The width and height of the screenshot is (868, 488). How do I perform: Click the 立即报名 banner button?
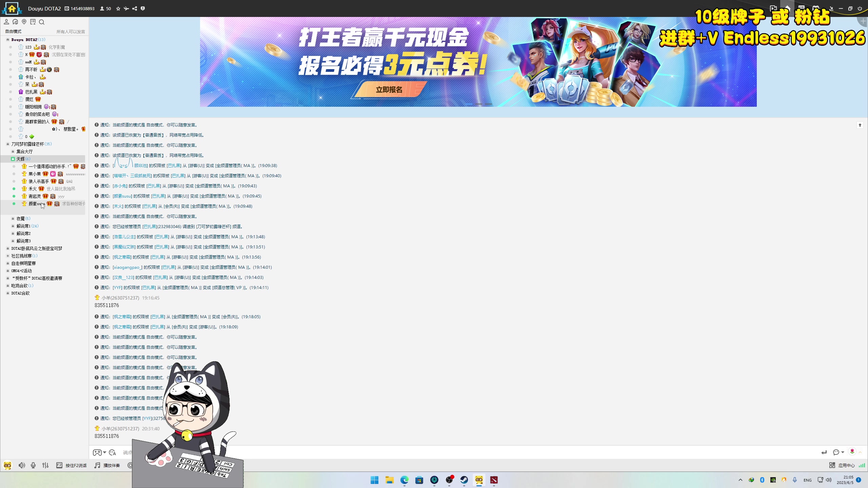[389, 90]
